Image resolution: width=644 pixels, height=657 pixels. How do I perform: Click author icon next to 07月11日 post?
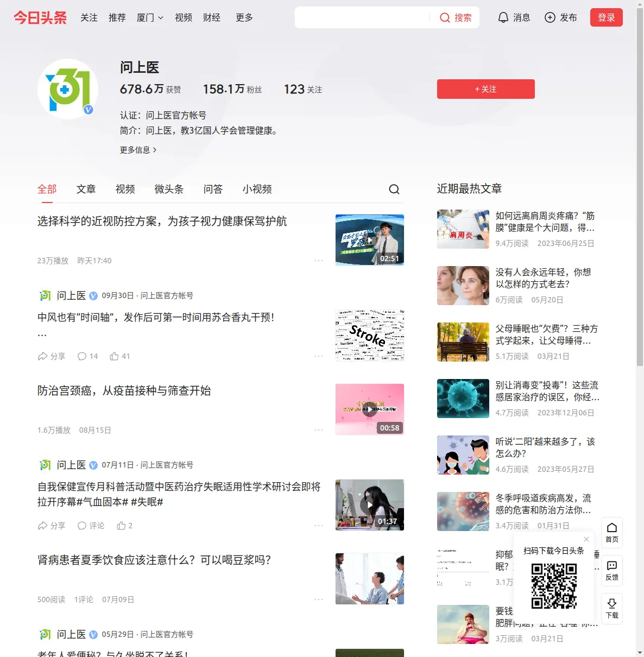pos(45,465)
